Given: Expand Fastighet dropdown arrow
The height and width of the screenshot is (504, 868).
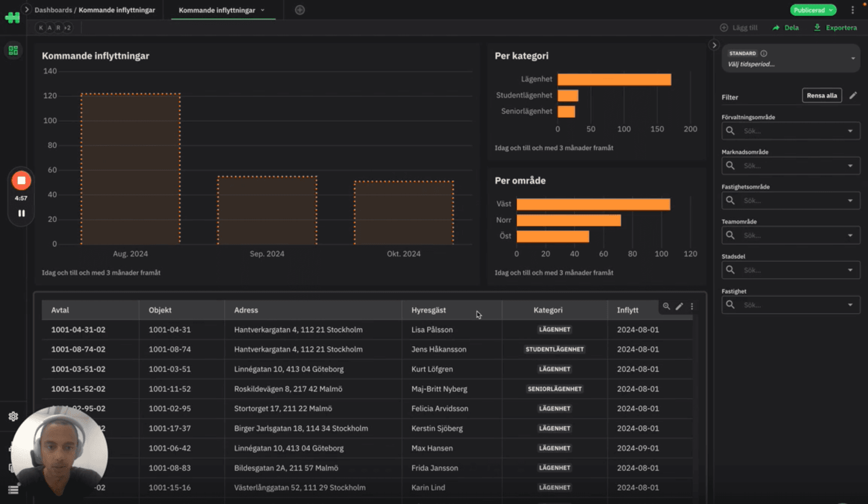Looking at the screenshot, I should 850,305.
